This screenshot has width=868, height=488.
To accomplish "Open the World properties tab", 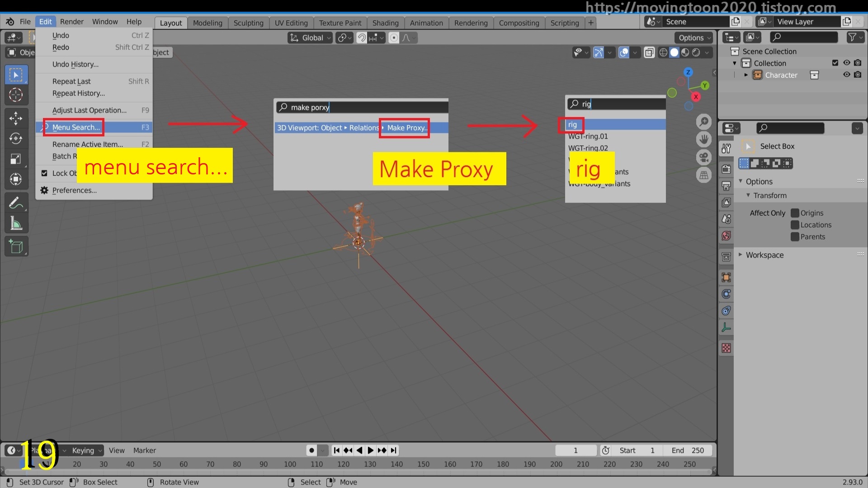I will pyautogui.click(x=726, y=236).
